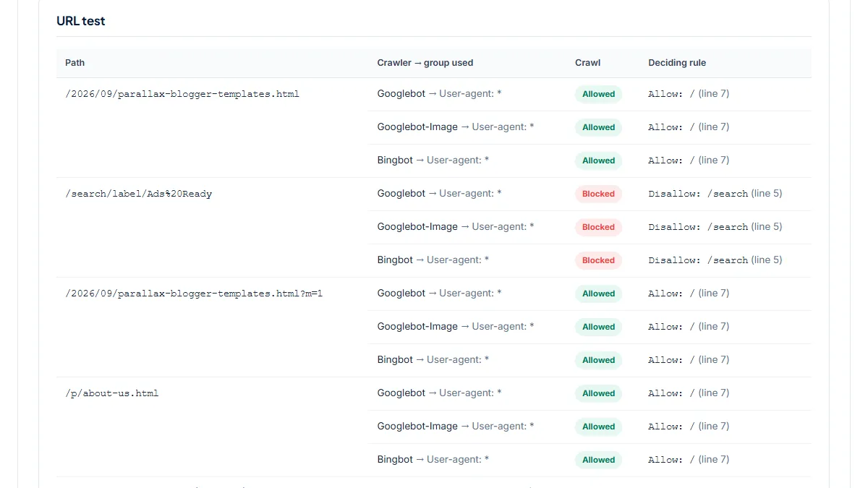The image size is (868, 488).
Task: Click Googlebot-Image crawler cell for /search/label/Ads%20Ready
Action: pyautogui.click(x=456, y=227)
